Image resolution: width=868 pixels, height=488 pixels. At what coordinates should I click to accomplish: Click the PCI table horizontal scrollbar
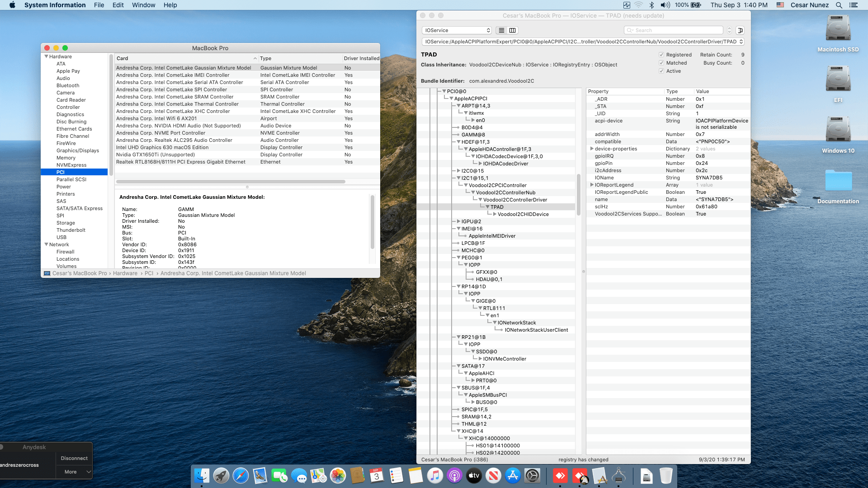click(231, 182)
